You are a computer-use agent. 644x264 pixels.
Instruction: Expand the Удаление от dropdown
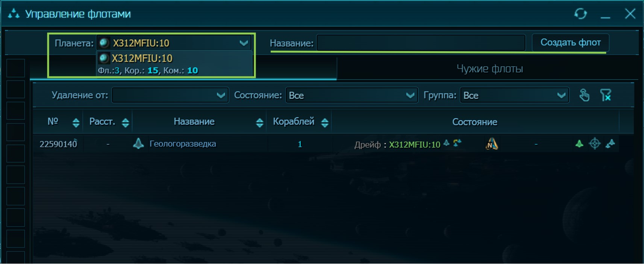coord(170,95)
